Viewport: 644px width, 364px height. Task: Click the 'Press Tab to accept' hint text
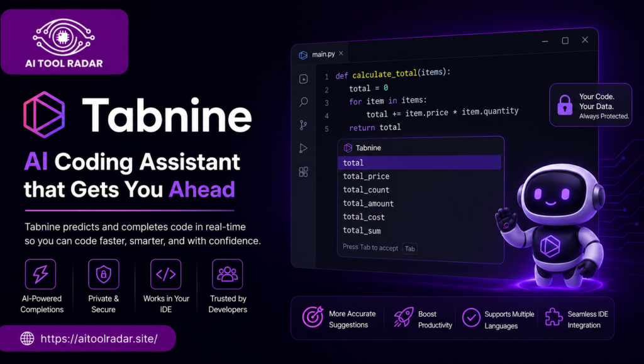[370, 247]
